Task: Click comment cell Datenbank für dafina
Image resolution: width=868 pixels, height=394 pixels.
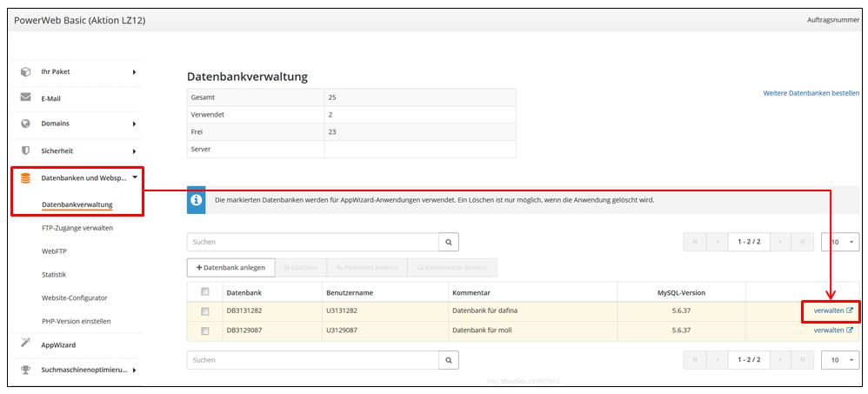Action: 485,311
